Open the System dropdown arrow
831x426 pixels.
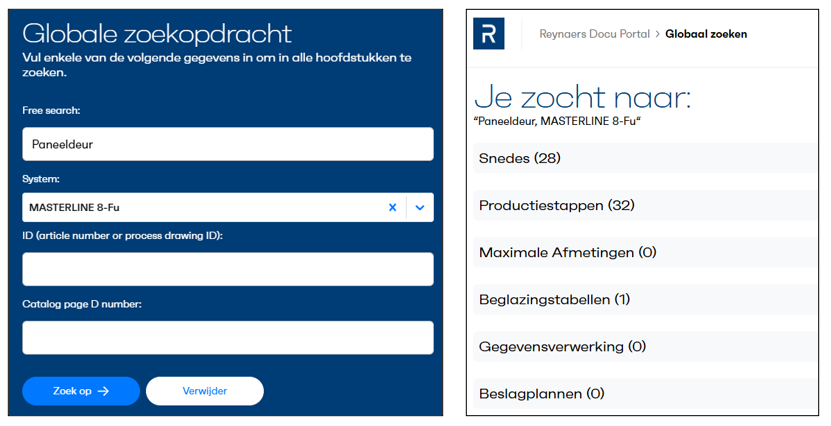coord(420,207)
